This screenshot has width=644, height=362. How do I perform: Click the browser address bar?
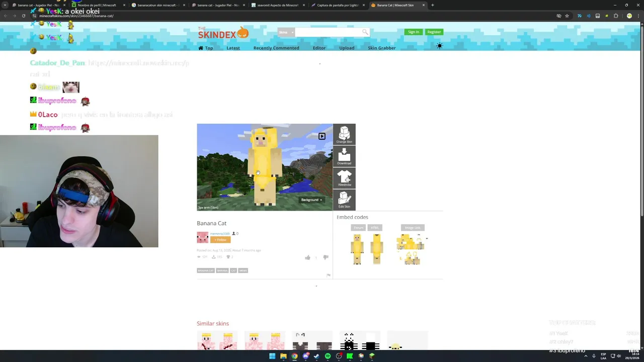point(292,16)
